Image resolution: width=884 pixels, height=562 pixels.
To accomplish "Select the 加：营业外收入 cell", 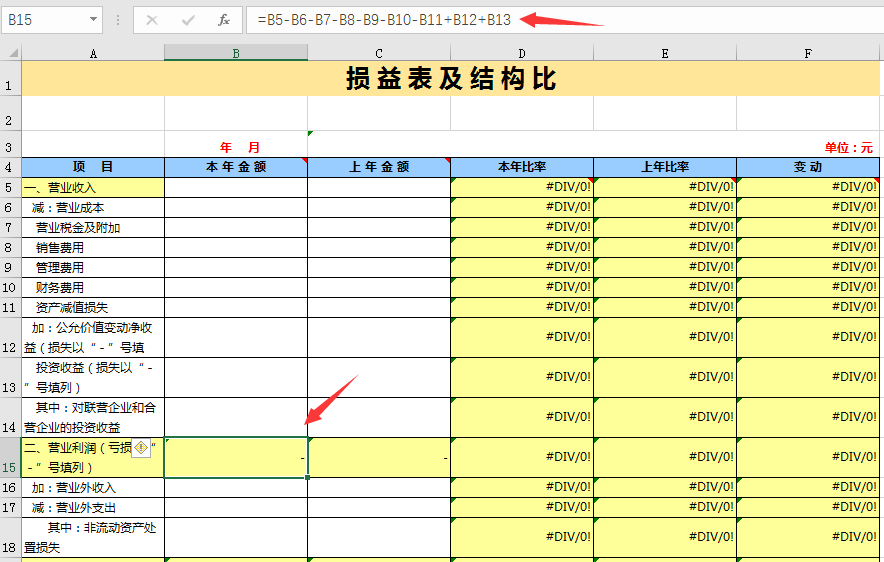I will (93, 488).
